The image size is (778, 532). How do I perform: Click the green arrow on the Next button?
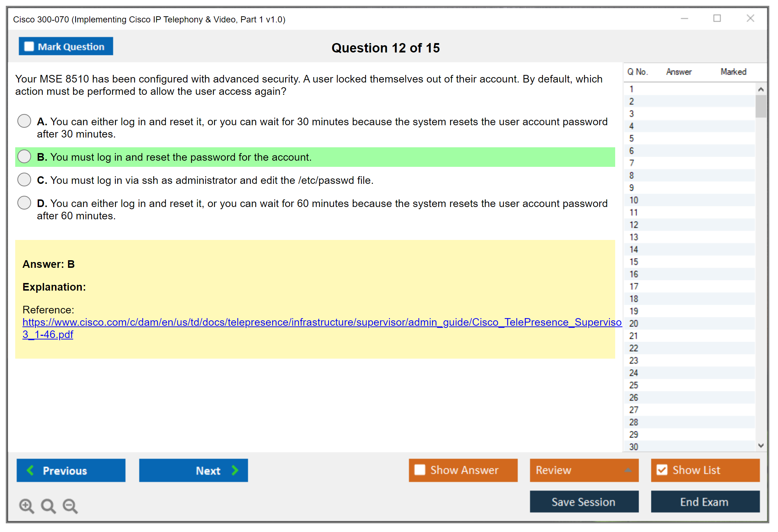tap(235, 470)
